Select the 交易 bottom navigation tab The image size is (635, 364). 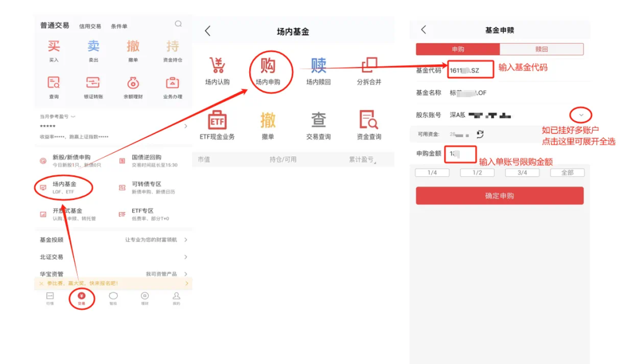[82, 299]
